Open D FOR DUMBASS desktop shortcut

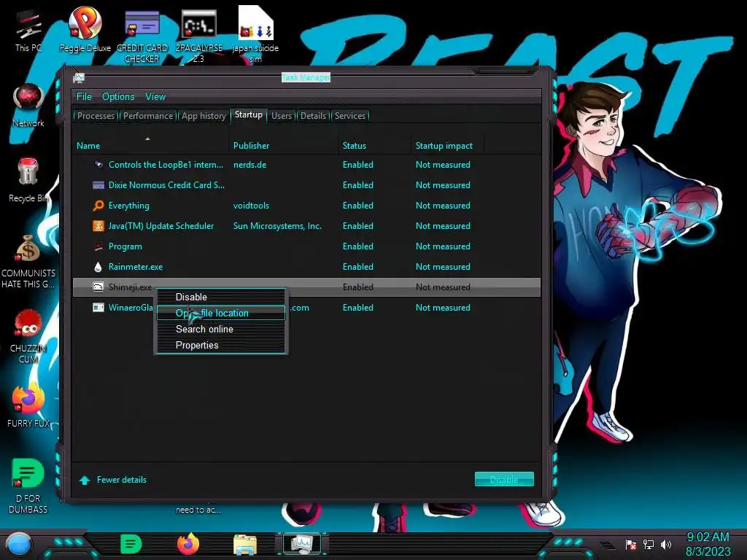pyautogui.click(x=28, y=486)
